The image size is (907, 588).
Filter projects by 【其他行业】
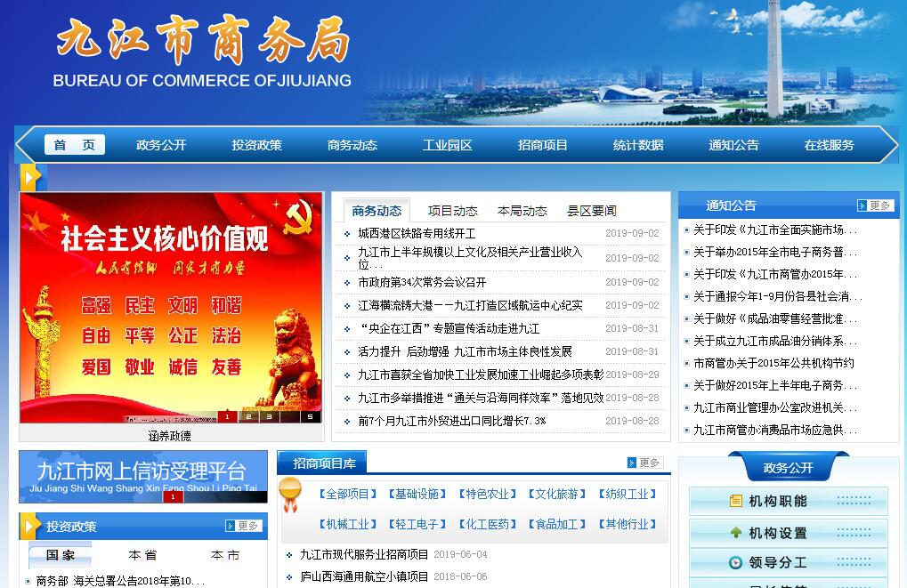click(x=628, y=524)
